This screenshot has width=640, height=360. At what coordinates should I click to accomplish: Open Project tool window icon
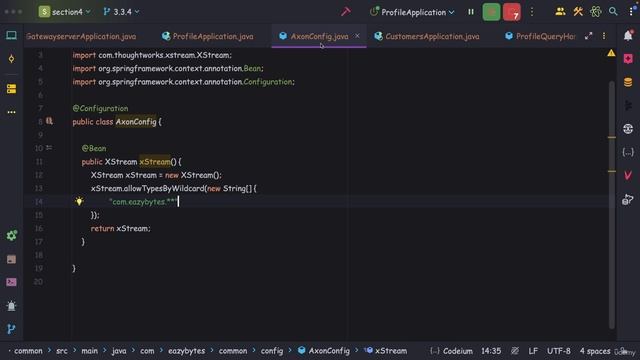tap(11, 36)
